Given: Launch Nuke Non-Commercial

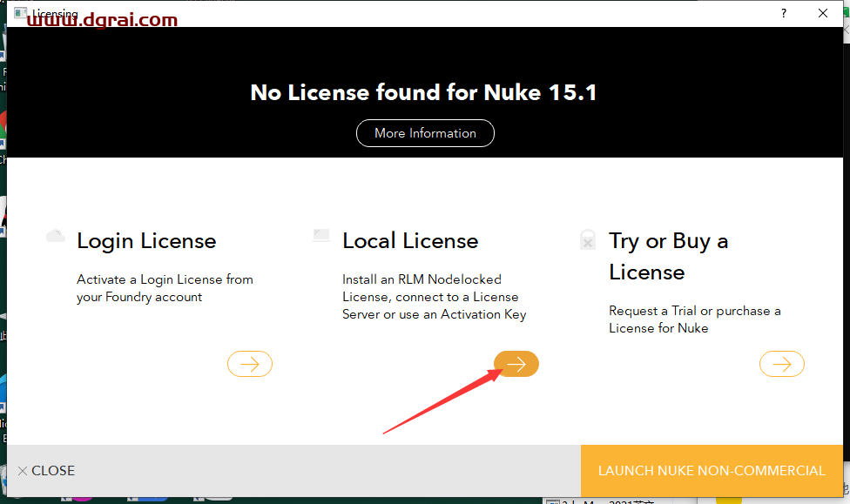Looking at the screenshot, I should [711, 471].
